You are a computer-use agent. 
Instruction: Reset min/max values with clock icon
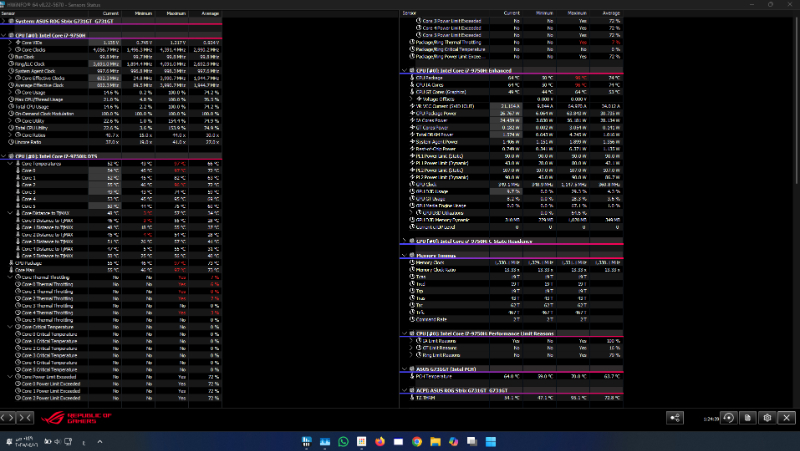point(729,418)
